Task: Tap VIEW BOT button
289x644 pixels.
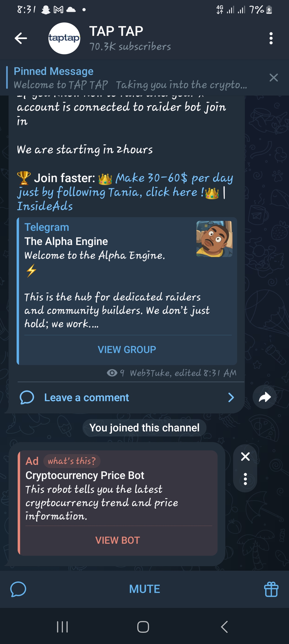Action: coord(118,540)
